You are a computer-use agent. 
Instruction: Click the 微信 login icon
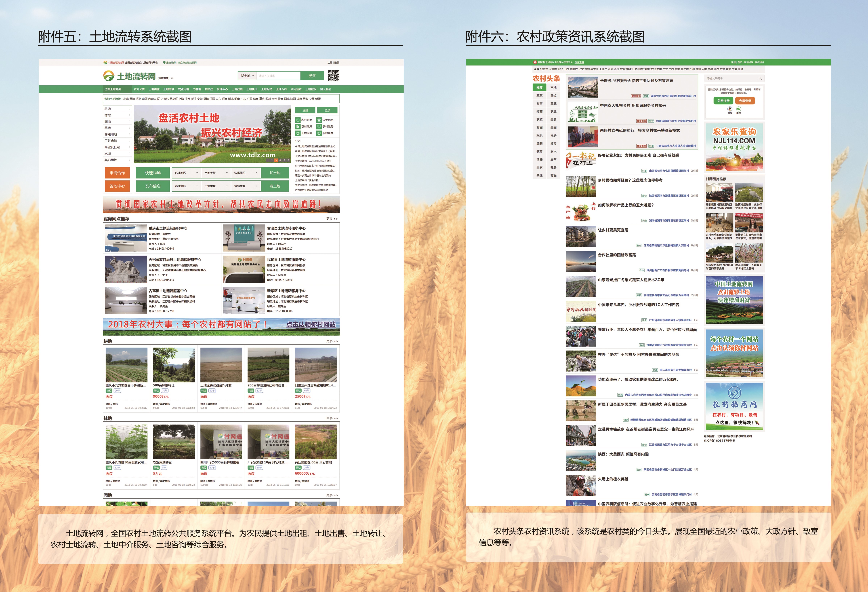(x=738, y=109)
